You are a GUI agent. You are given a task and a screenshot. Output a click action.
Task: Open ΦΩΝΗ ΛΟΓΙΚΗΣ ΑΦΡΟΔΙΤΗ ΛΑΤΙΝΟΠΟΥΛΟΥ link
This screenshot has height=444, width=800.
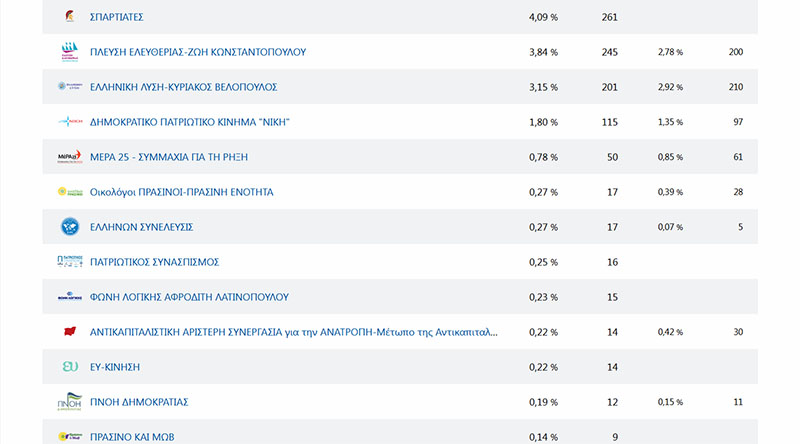point(189,297)
